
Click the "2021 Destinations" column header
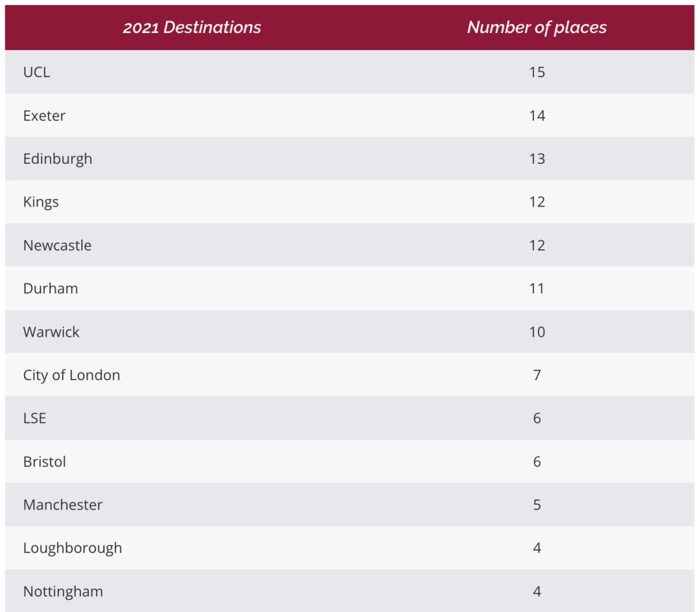[192, 27]
